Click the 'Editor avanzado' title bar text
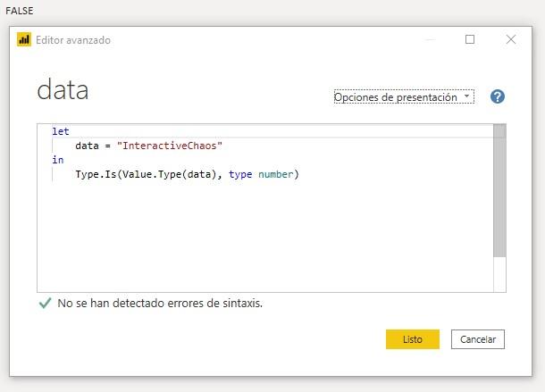This screenshot has width=545, height=392. pyautogui.click(x=73, y=40)
